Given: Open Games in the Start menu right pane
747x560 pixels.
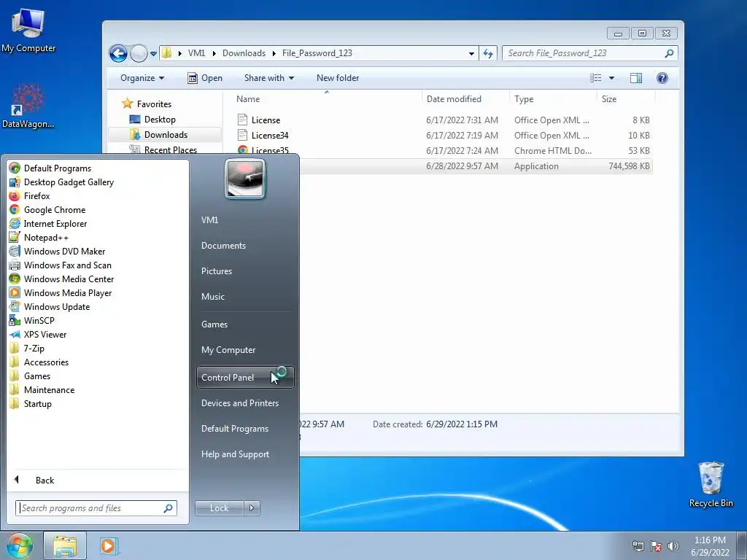Looking at the screenshot, I should (x=214, y=324).
